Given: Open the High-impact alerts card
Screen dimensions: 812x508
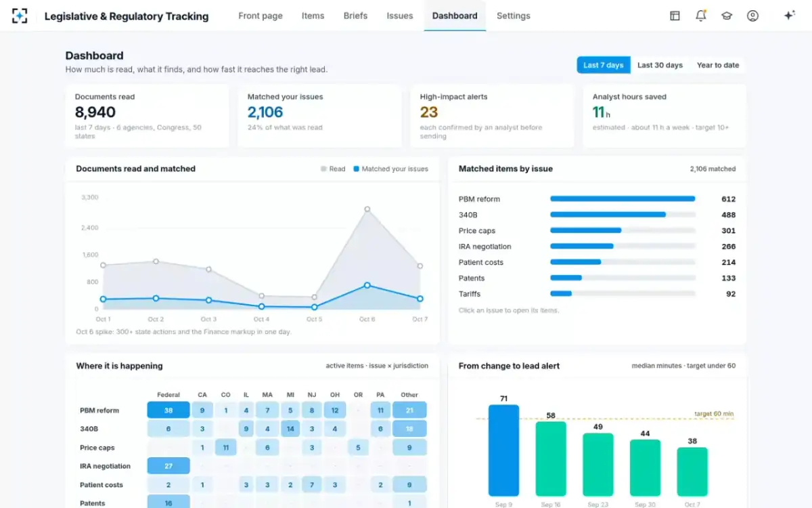Looking at the screenshot, I should coord(492,116).
